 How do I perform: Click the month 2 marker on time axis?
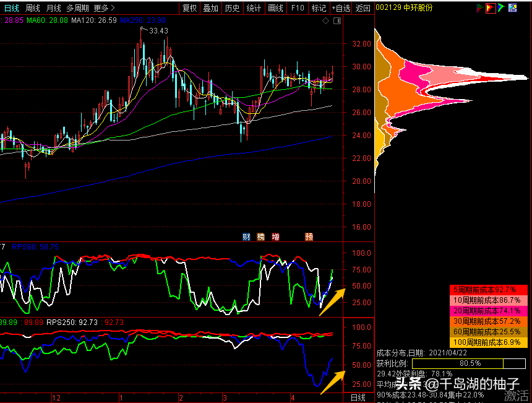[181, 398]
